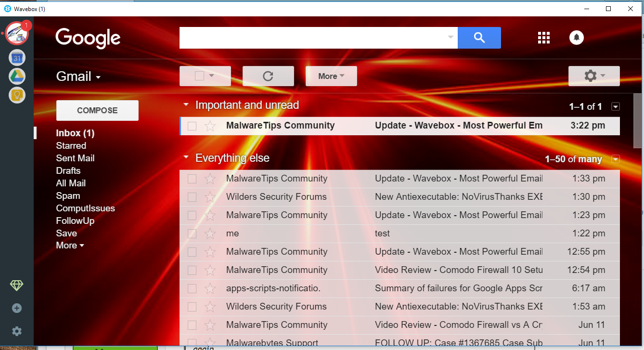Open the Save label
Viewport: 644px width, 350px height.
66,233
